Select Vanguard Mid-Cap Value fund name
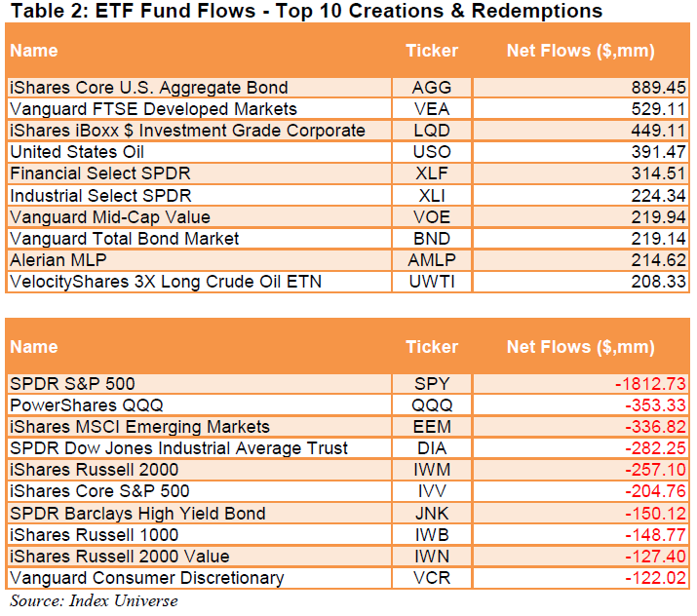 [109, 216]
